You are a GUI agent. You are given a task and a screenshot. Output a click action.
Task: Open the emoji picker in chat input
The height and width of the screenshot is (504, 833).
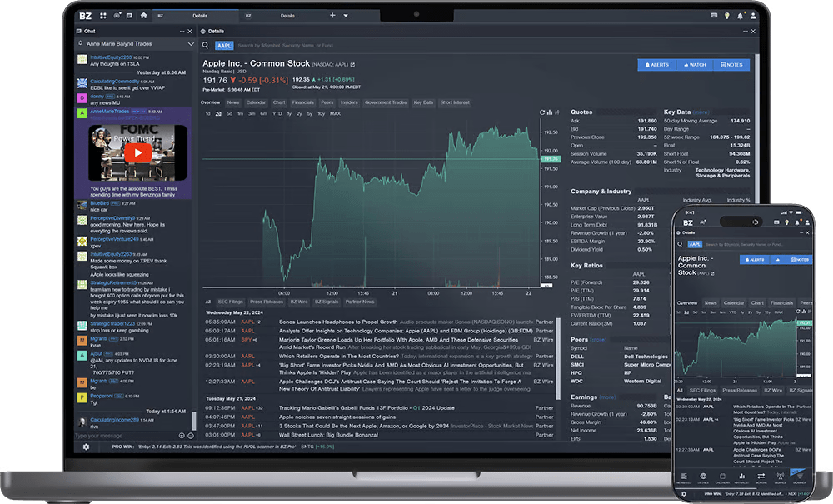pyautogui.click(x=191, y=436)
